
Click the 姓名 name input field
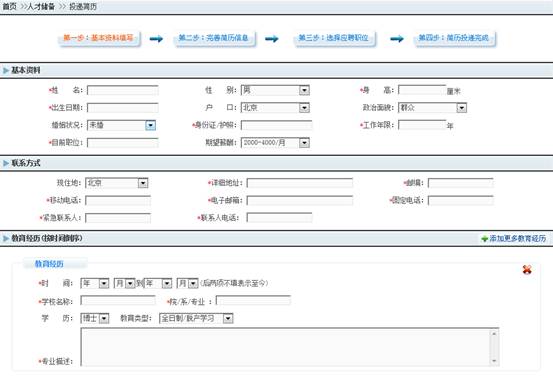pos(123,90)
